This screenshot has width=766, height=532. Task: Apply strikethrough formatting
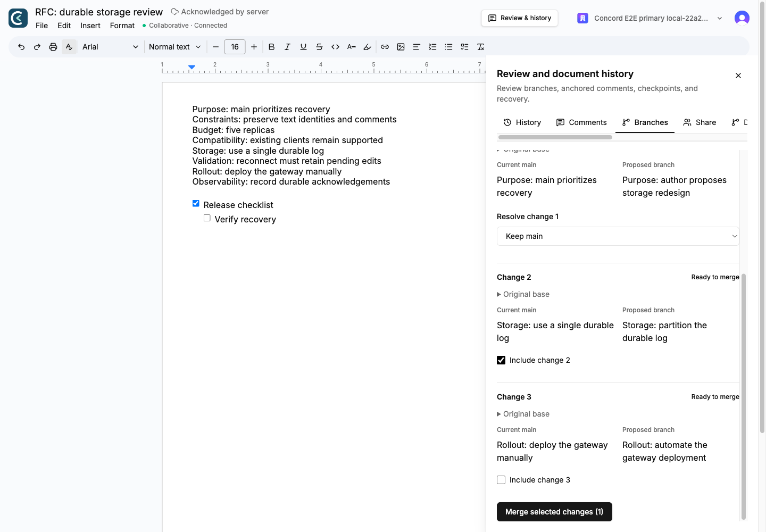319,47
